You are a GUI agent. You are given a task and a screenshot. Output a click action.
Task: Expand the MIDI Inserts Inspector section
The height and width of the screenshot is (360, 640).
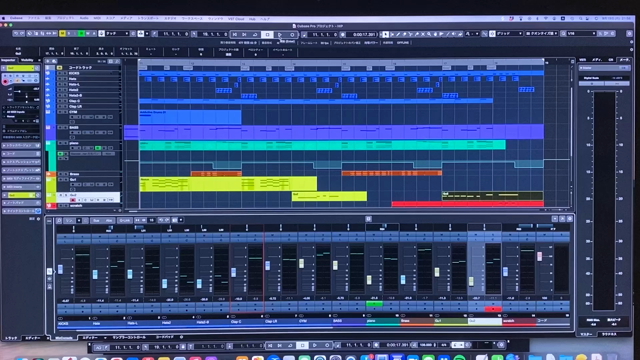point(21,187)
